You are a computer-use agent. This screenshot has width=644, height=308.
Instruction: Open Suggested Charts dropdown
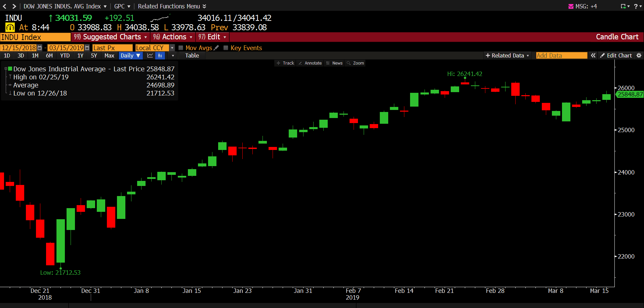[111, 37]
